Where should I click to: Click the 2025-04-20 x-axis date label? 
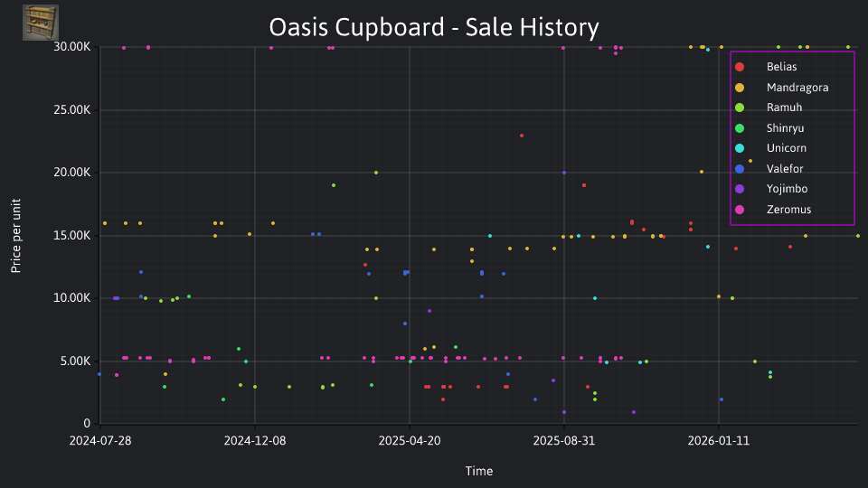(409, 441)
